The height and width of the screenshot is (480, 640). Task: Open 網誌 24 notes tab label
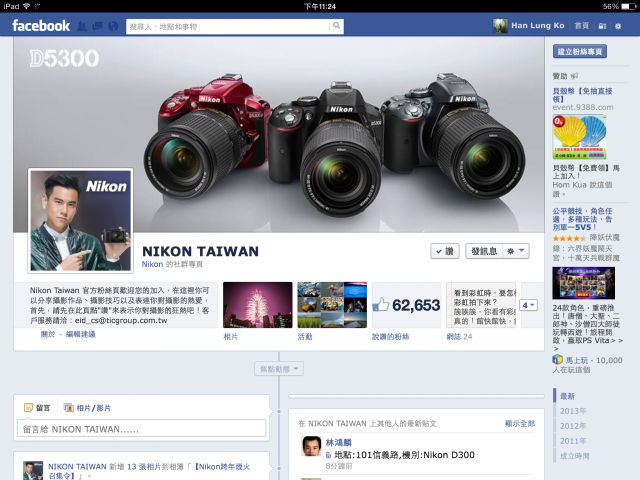(x=460, y=337)
